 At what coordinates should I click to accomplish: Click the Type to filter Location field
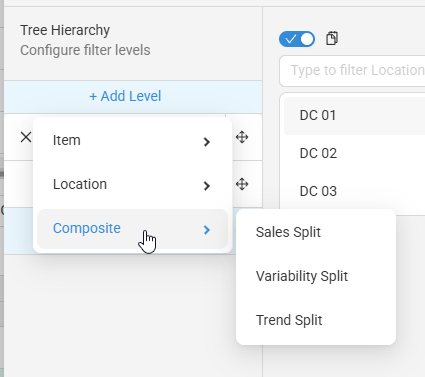(x=352, y=71)
